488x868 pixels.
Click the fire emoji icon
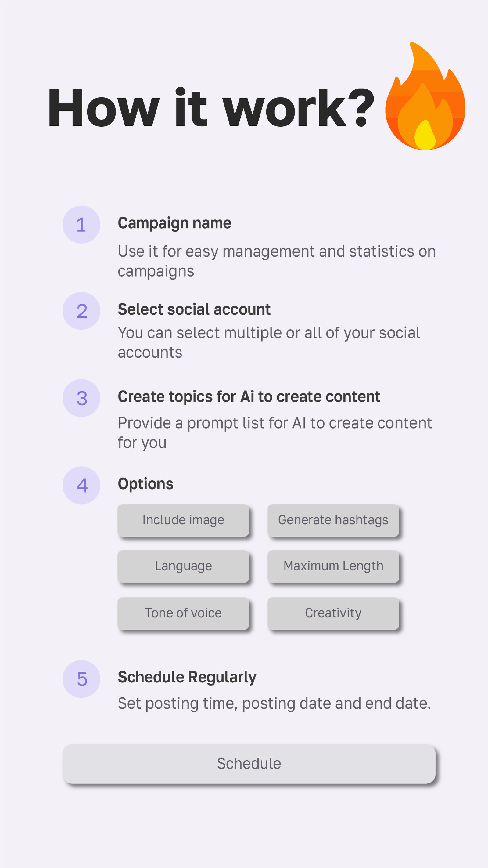(425, 96)
